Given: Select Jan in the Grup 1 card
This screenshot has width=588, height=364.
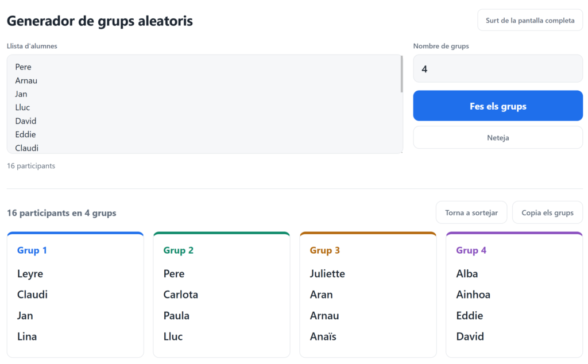Looking at the screenshot, I should click(25, 315).
